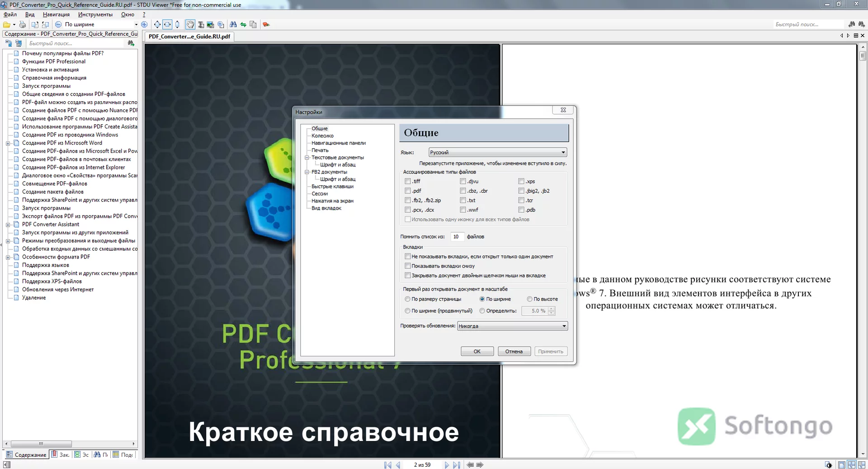
Task: Collapse 'FB2 документы' settings tree node
Action: [x=307, y=172]
